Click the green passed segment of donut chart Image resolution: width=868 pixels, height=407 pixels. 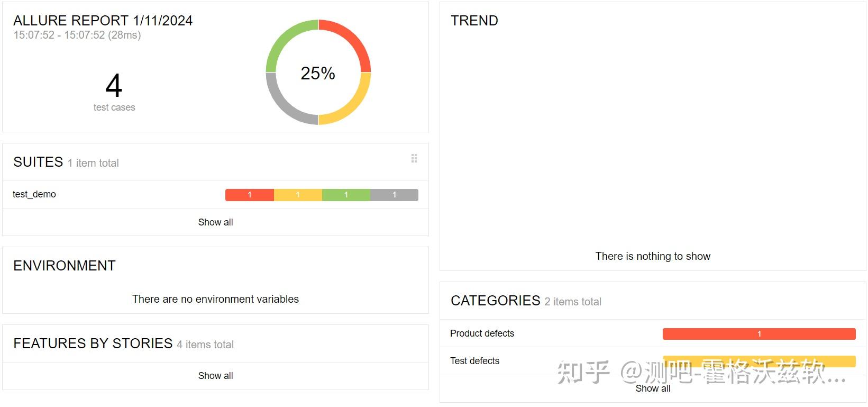(x=282, y=37)
